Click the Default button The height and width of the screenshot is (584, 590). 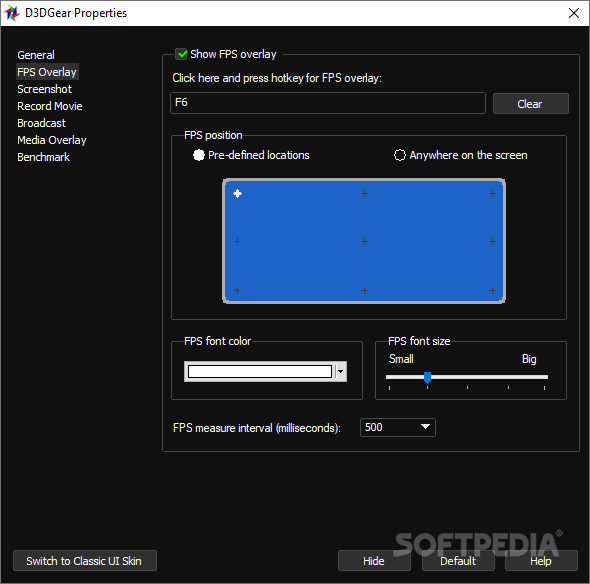click(458, 561)
